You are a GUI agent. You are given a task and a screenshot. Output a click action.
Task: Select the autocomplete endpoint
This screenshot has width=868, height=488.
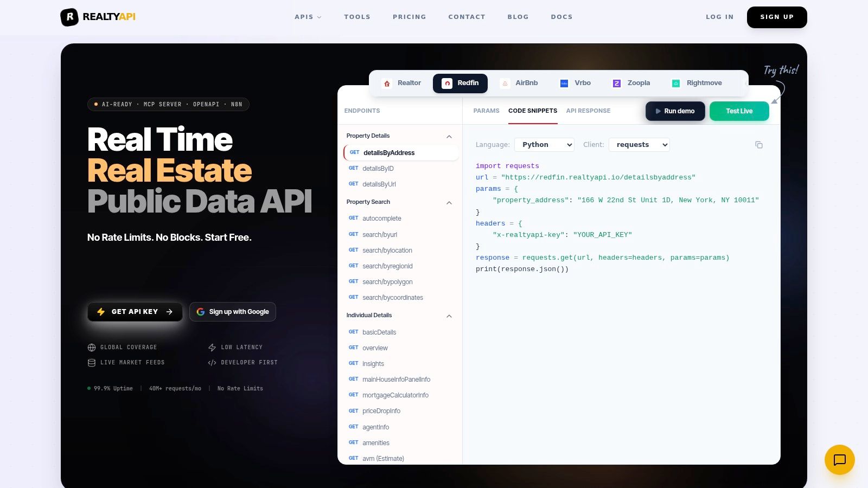pos(401,219)
